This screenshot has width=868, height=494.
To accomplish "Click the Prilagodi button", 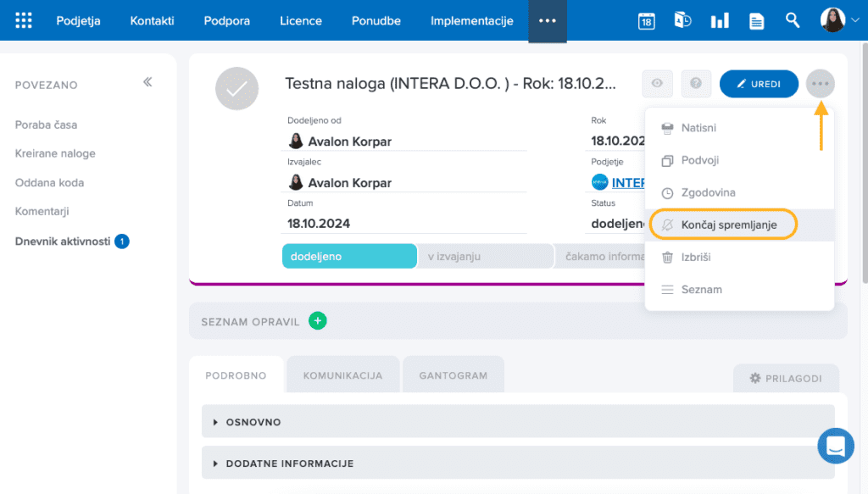I will click(x=786, y=378).
